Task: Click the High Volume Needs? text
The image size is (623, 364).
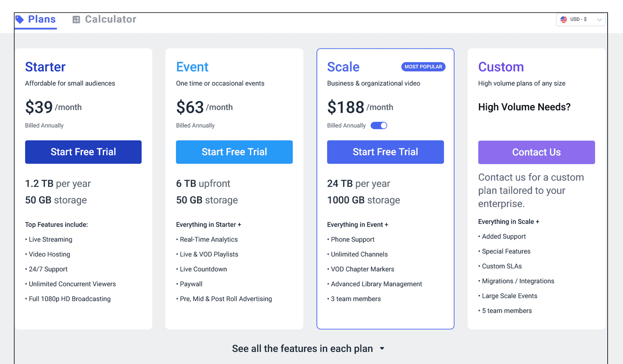Action: (x=525, y=107)
